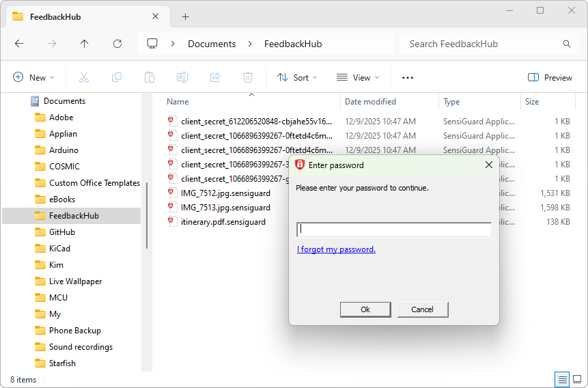
Task: Open the See more ellipsis menu
Action: pos(408,78)
